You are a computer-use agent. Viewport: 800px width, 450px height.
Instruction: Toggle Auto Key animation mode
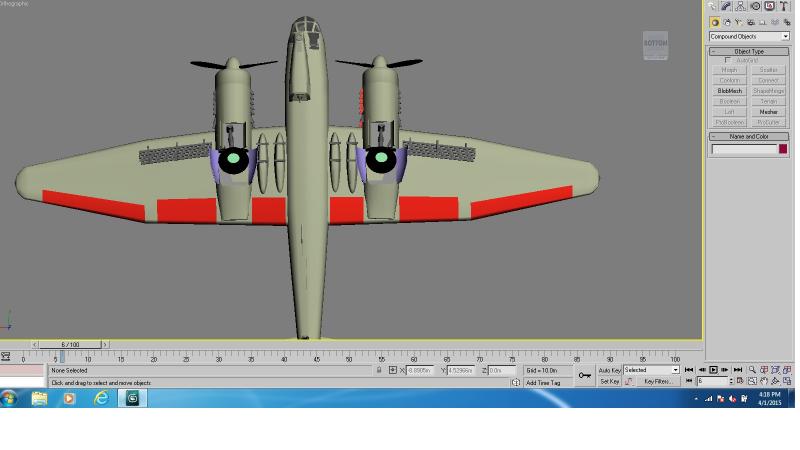(x=609, y=370)
